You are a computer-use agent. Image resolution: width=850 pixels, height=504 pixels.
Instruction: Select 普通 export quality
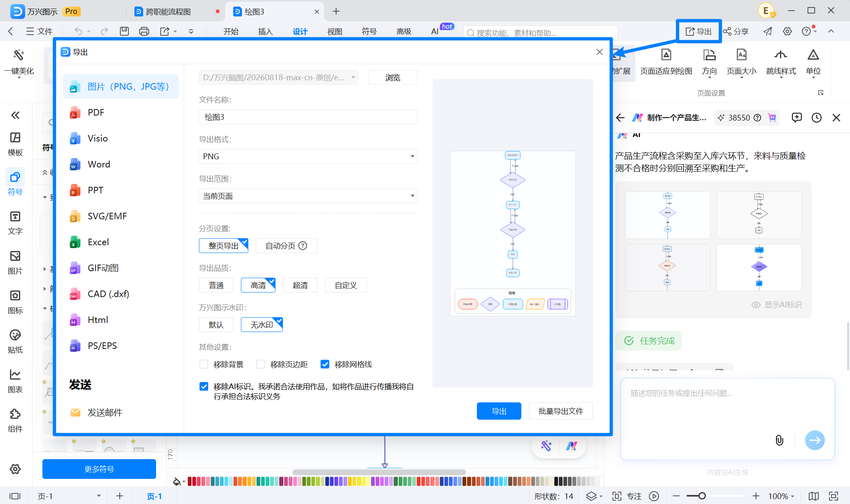pyautogui.click(x=216, y=285)
